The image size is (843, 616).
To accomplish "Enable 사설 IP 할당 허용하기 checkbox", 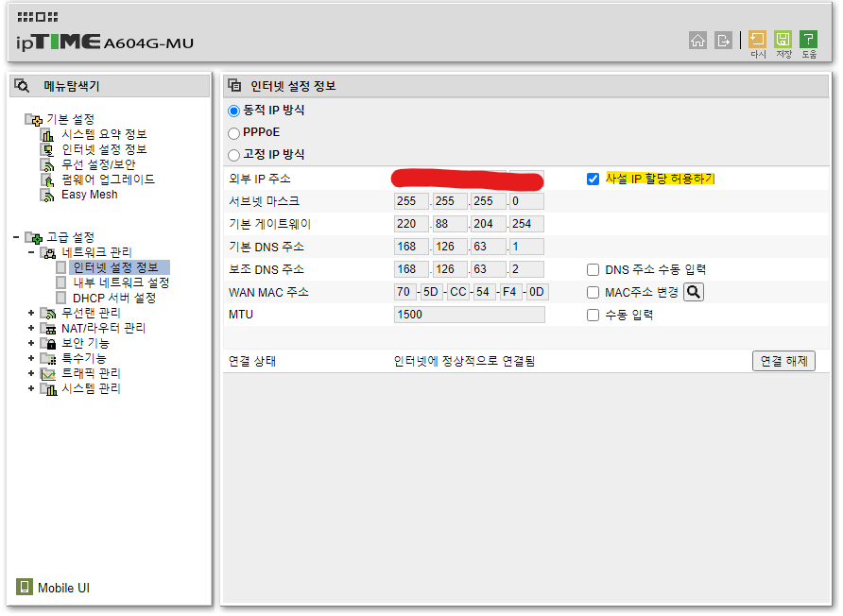I will click(x=593, y=179).
